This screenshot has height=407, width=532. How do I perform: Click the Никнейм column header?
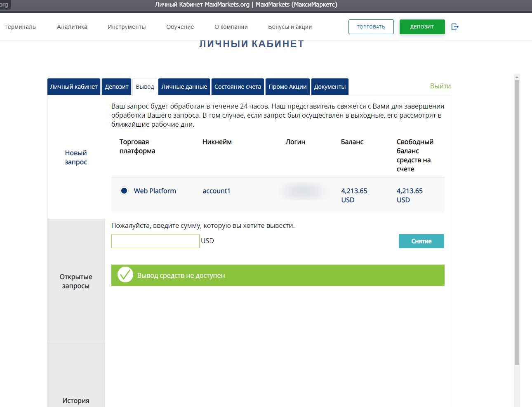[217, 142]
